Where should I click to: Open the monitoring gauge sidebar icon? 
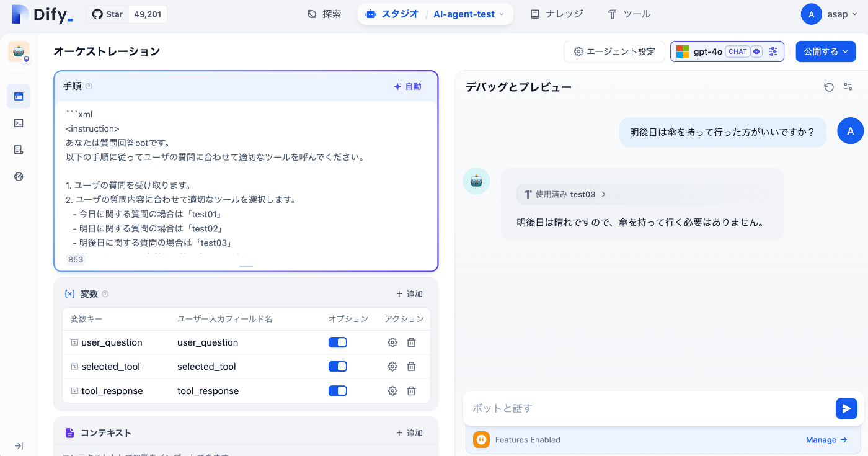pos(19,176)
